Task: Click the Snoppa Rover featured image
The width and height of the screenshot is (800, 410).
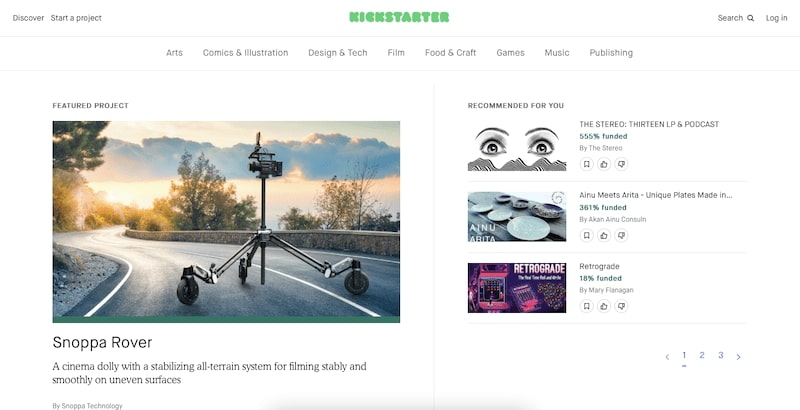Action: (226, 219)
